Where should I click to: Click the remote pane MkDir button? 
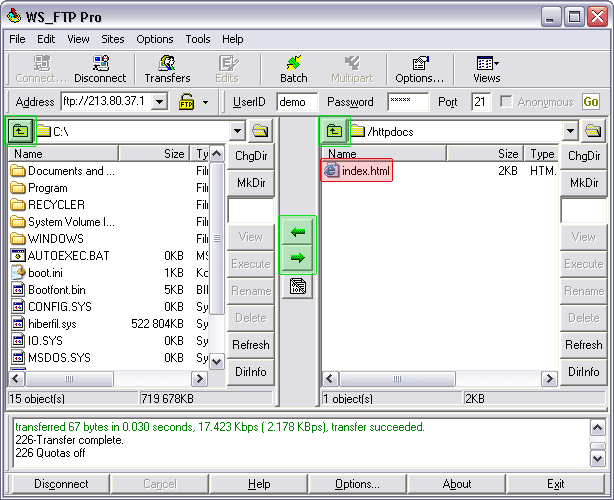583,183
